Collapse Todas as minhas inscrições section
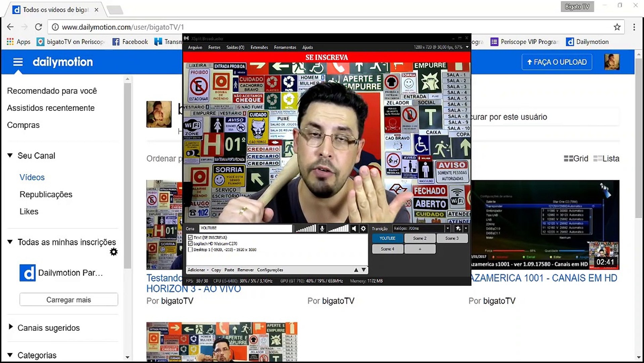This screenshot has height=363, width=644. tap(10, 242)
